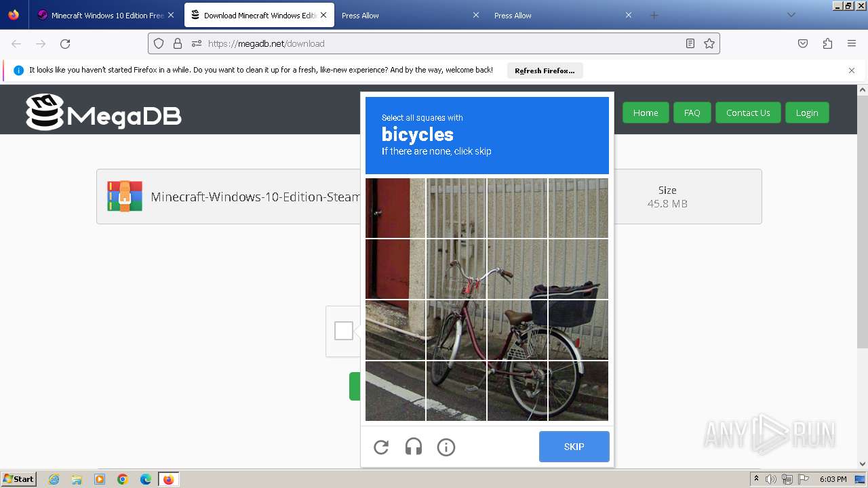Screen dimensions: 868x488
Task: Select captcha tile with white road stripe
Action: 395,391
